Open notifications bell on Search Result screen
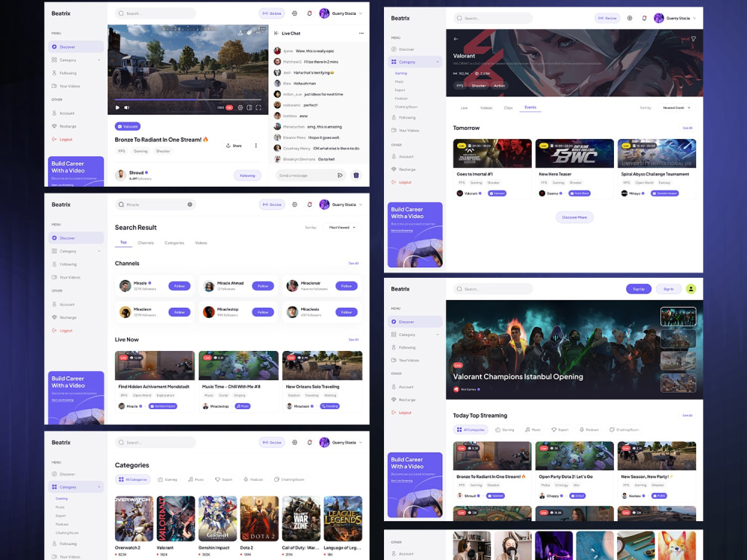Image resolution: width=747 pixels, height=560 pixels. click(x=309, y=205)
